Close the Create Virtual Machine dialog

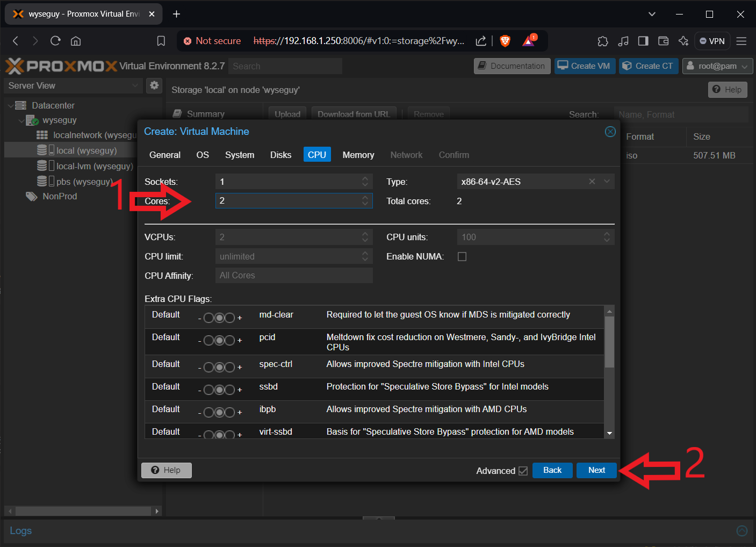610,132
